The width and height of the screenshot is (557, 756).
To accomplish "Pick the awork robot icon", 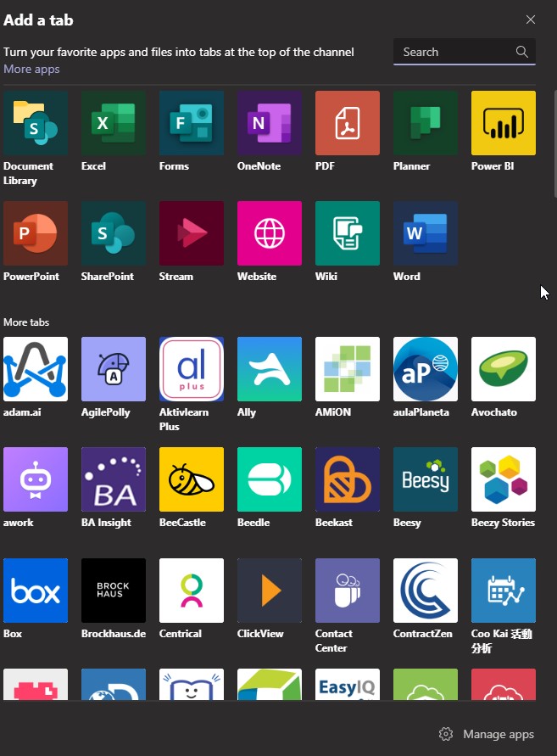I will 36,479.
